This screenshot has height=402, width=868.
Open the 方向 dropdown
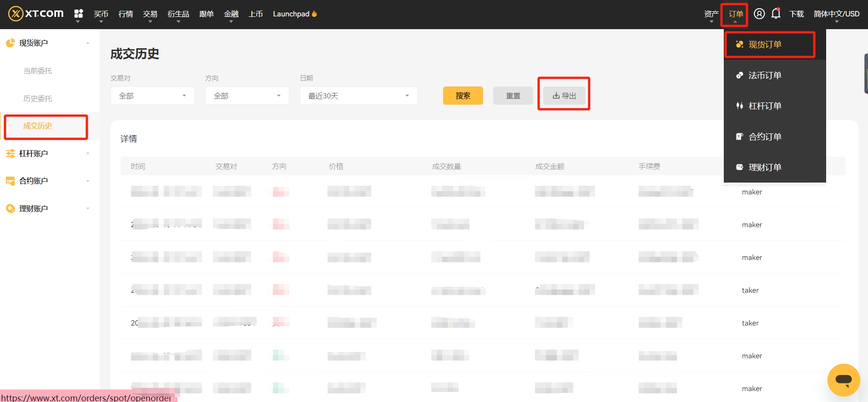pos(247,96)
